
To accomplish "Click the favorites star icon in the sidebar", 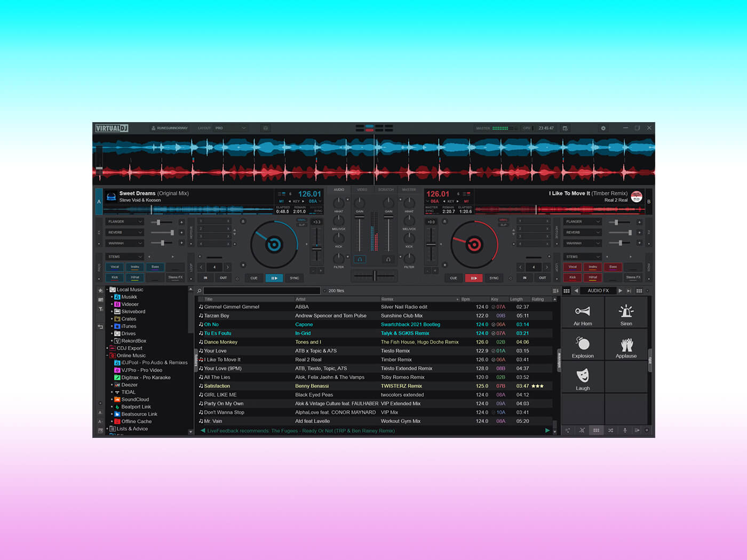I will point(100,291).
